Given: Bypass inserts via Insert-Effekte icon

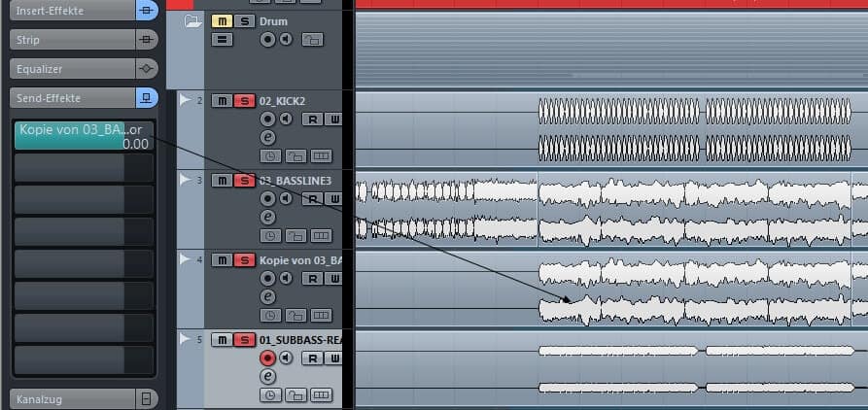Looking at the screenshot, I should click(146, 11).
